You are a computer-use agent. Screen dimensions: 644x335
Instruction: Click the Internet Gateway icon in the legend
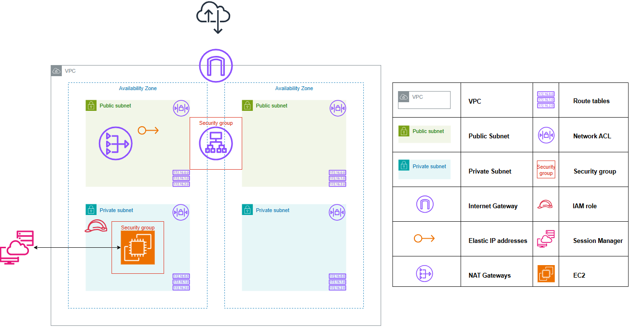(x=425, y=205)
